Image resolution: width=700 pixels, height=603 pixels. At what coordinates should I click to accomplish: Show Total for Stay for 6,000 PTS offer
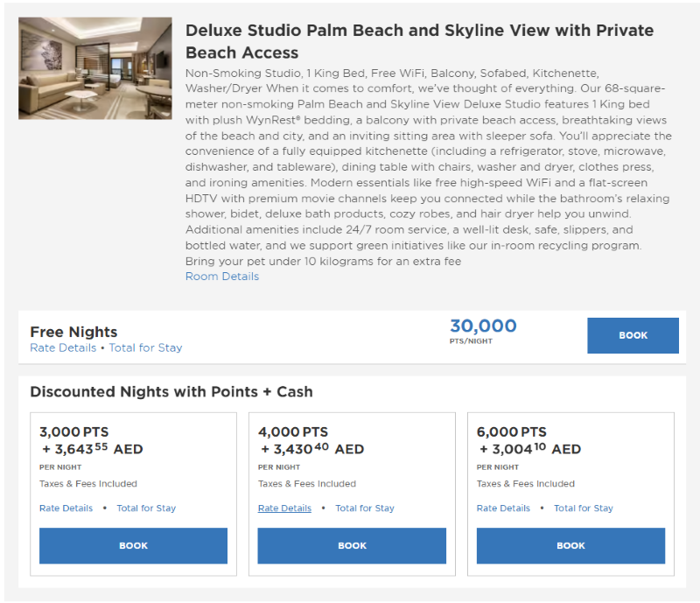(x=584, y=508)
